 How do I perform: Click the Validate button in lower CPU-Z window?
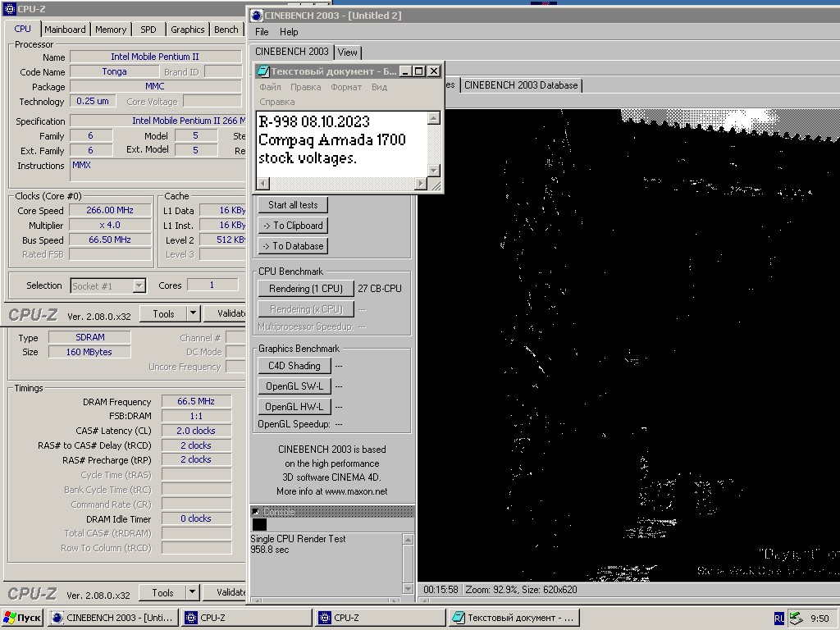coord(225,592)
